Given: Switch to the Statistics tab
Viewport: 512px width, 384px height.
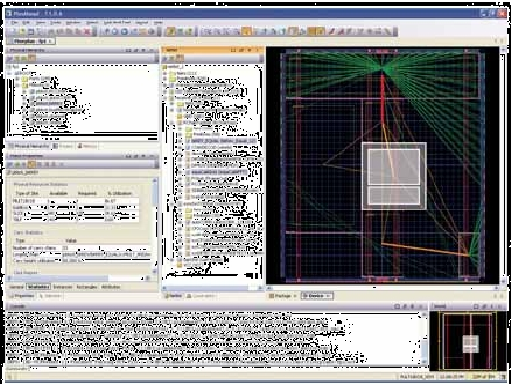Looking at the screenshot, I should [39, 287].
